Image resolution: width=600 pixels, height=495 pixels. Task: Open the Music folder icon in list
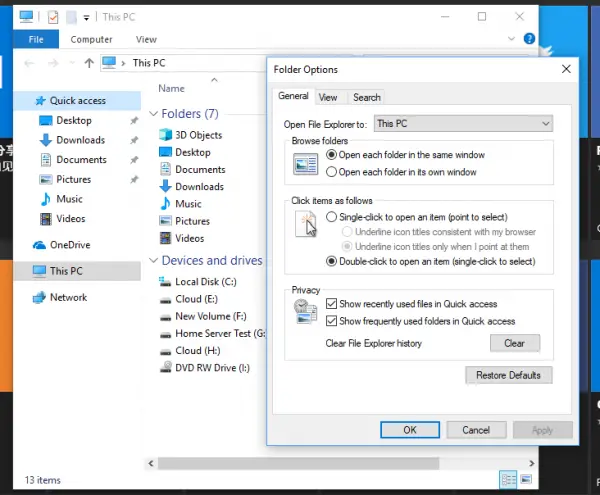tap(166, 203)
